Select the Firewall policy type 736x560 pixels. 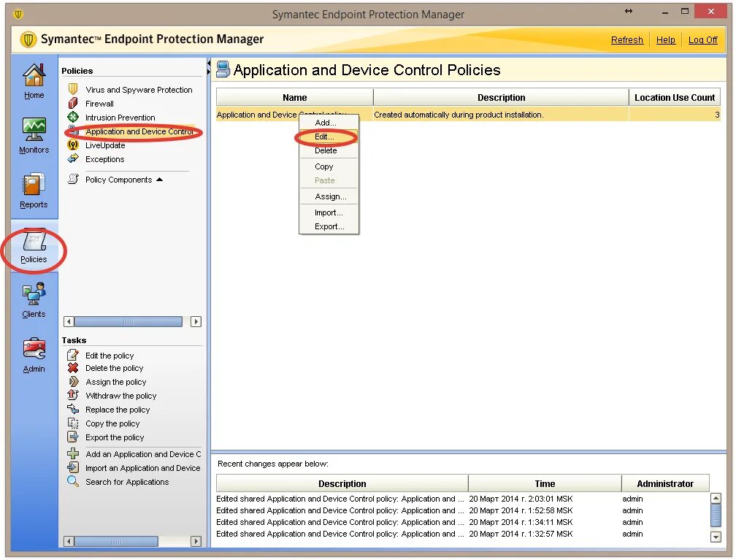coord(99,103)
